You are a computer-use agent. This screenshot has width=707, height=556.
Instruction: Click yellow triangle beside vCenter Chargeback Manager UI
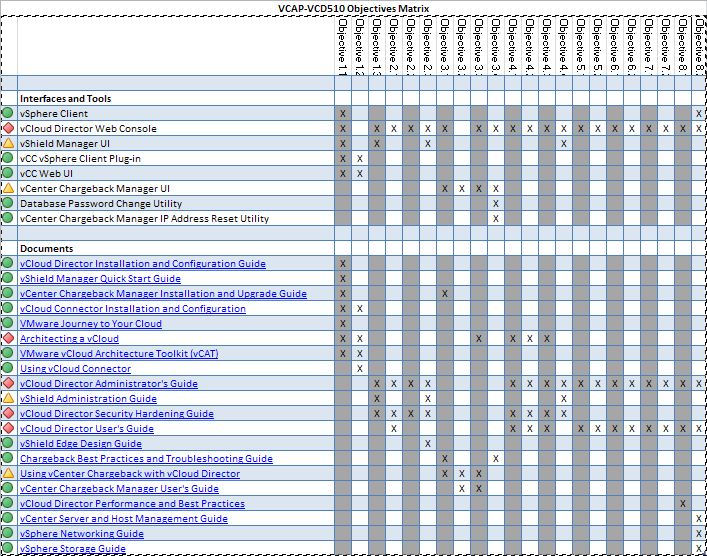[x=8, y=188]
